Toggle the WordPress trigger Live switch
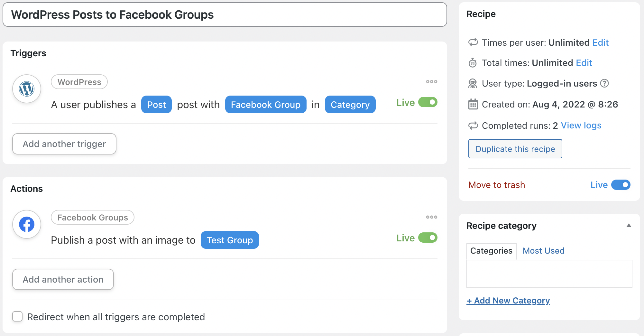 pos(428,102)
